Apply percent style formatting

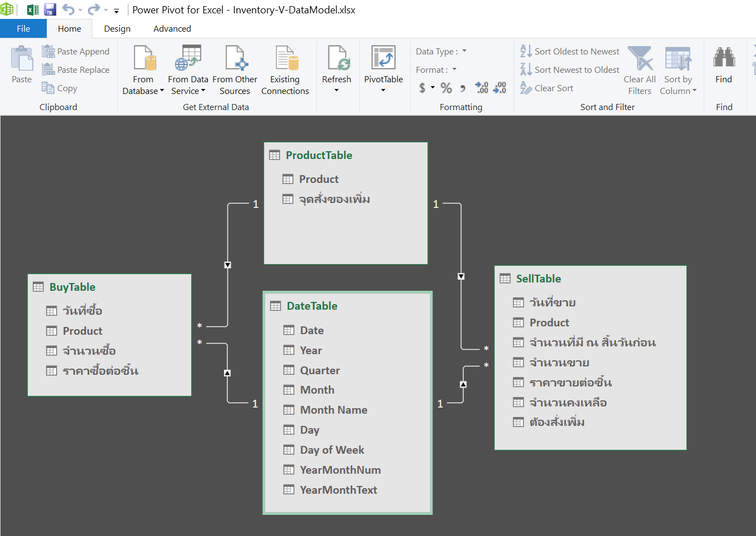click(x=446, y=88)
